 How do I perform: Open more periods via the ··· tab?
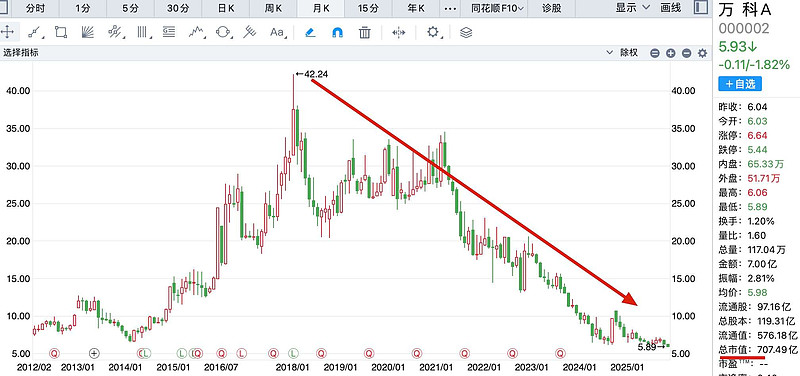click(449, 8)
